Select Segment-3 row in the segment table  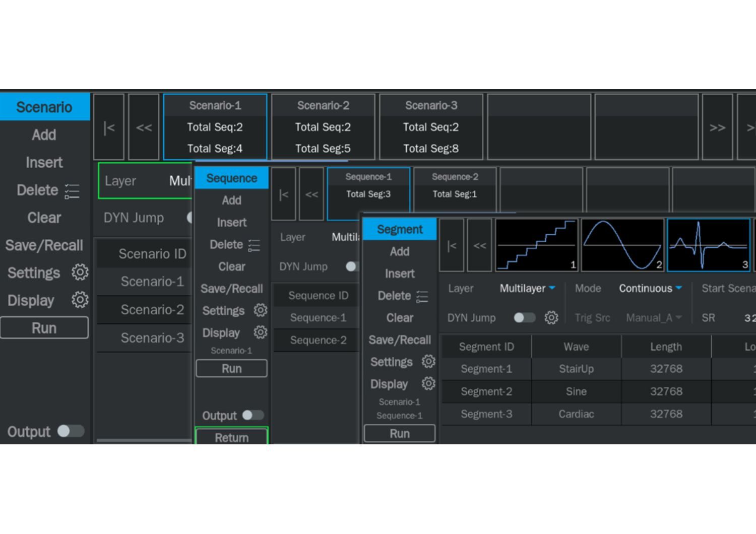pos(599,414)
